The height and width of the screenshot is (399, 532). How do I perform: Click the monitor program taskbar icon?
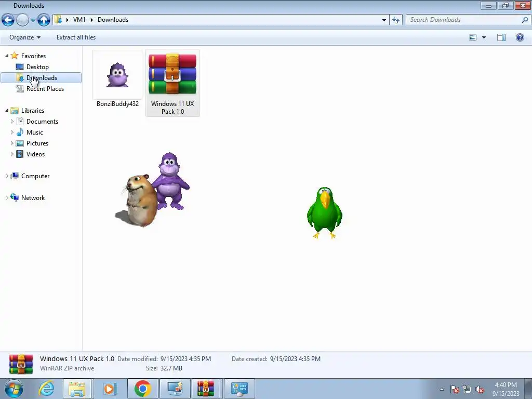(x=174, y=389)
